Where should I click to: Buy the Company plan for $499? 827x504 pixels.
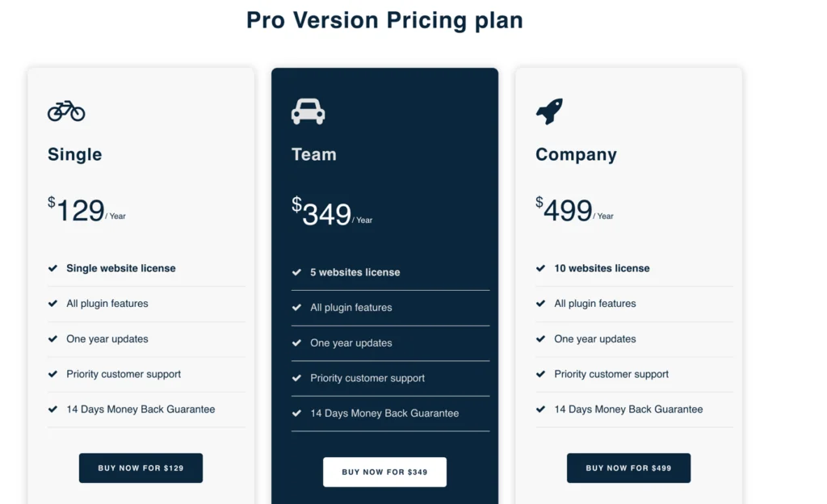coord(628,468)
